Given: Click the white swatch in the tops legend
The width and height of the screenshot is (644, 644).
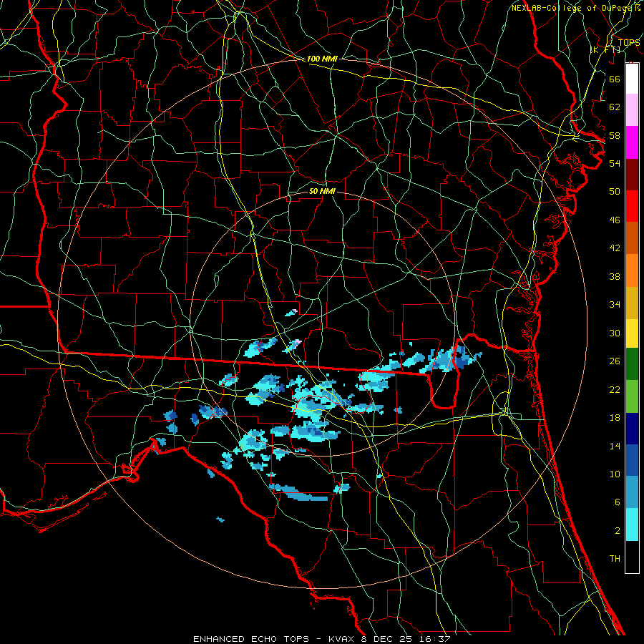Looking at the screenshot, I should click(632, 79).
